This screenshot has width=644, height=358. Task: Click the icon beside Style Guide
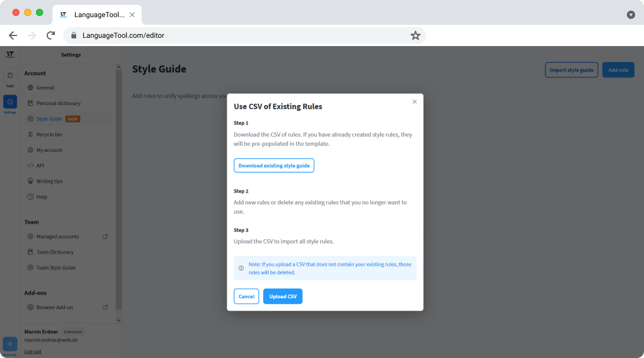(30, 119)
